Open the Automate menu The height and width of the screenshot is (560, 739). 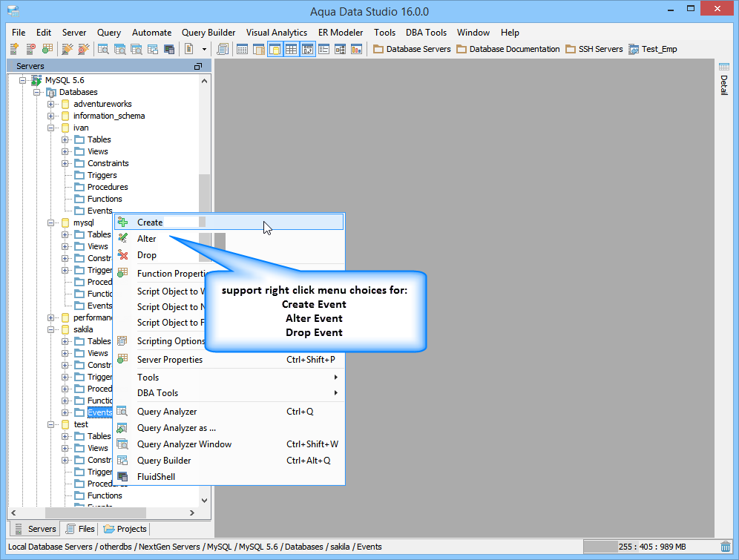pos(152,33)
